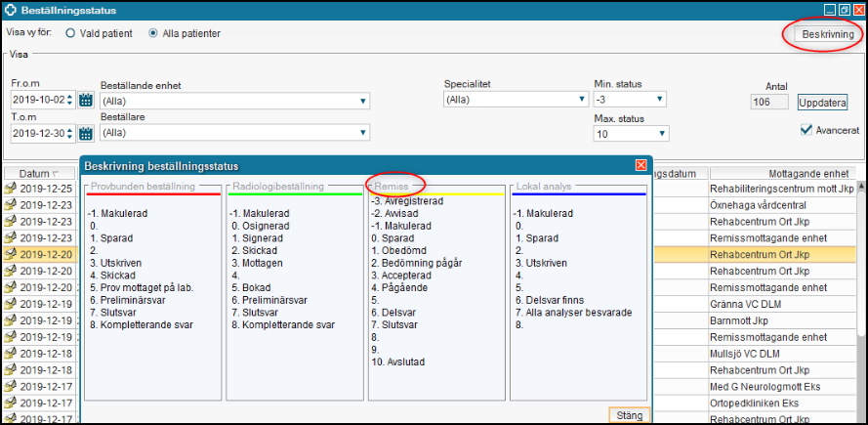This screenshot has height=425, width=868.
Task: Toggle the Avancerat checkbox
Action: coord(806,129)
